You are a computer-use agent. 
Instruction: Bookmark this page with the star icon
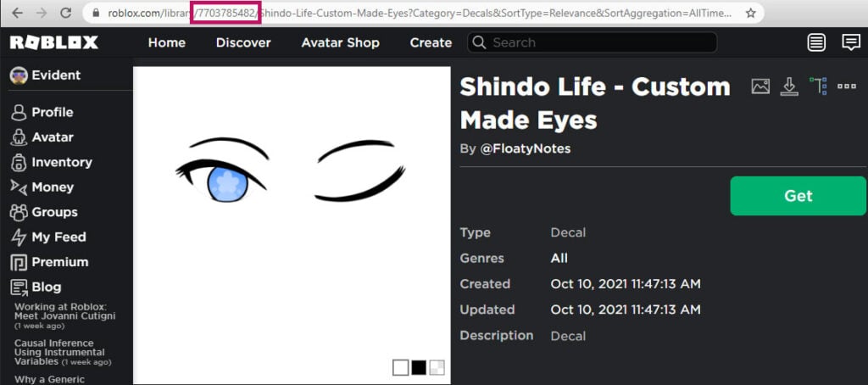coord(750,13)
